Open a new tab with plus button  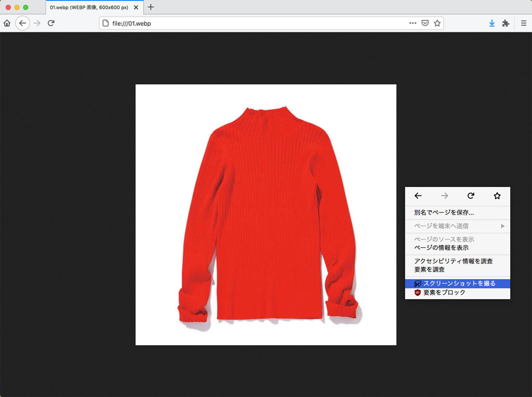click(x=151, y=7)
